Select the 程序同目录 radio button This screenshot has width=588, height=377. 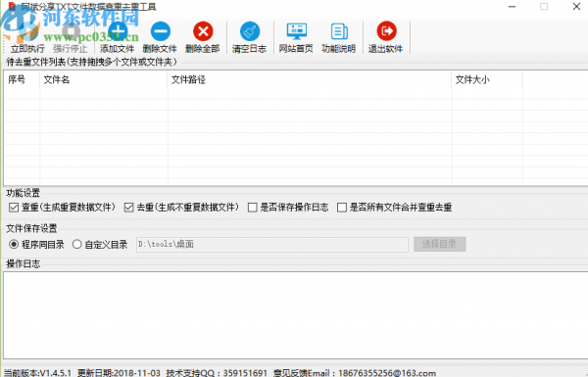click(14, 245)
